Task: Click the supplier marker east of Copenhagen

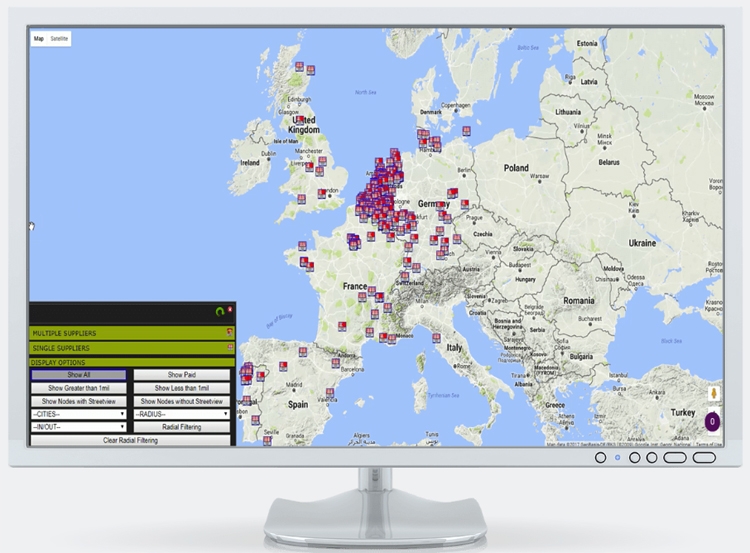Action: coord(466,131)
